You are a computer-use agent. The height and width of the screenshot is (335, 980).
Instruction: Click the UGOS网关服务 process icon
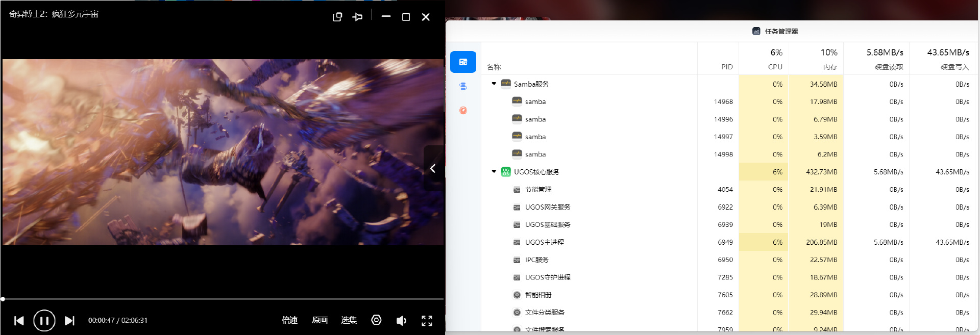pos(517,207)
